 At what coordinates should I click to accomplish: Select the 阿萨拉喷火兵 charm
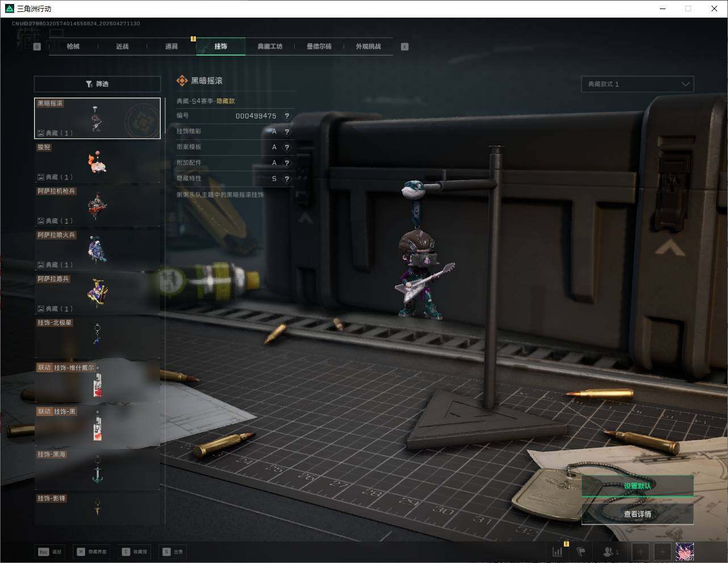point(97,249)
